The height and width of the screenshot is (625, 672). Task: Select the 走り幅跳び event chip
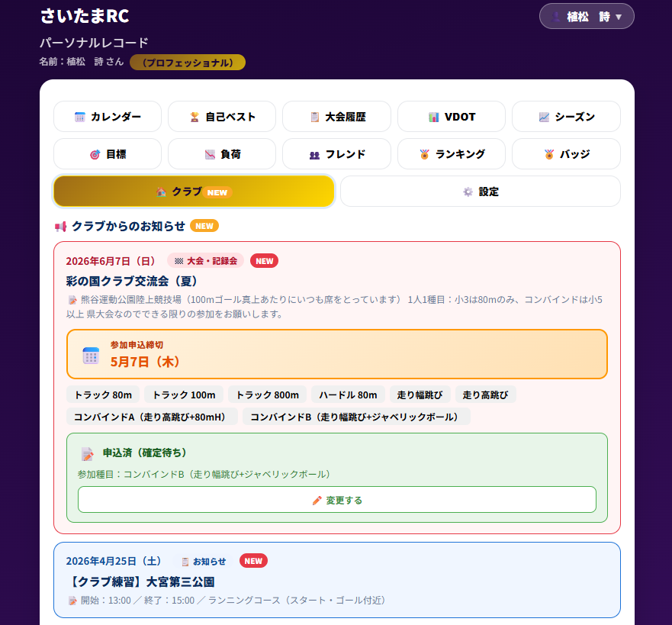[x=420, y=395]
